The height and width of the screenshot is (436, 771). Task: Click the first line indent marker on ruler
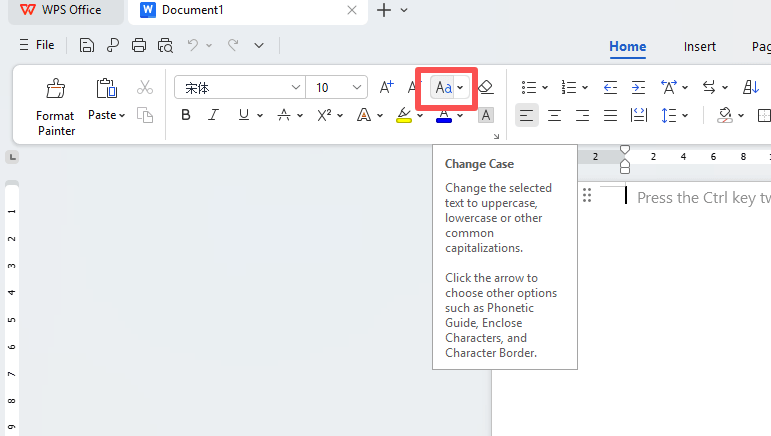[624, 149]
